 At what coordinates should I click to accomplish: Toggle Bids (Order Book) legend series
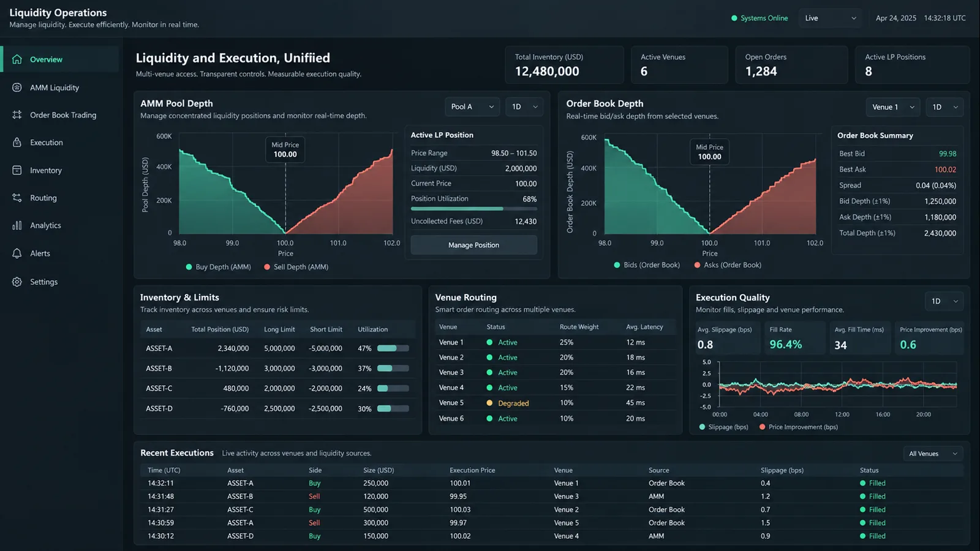click(647, 265)
